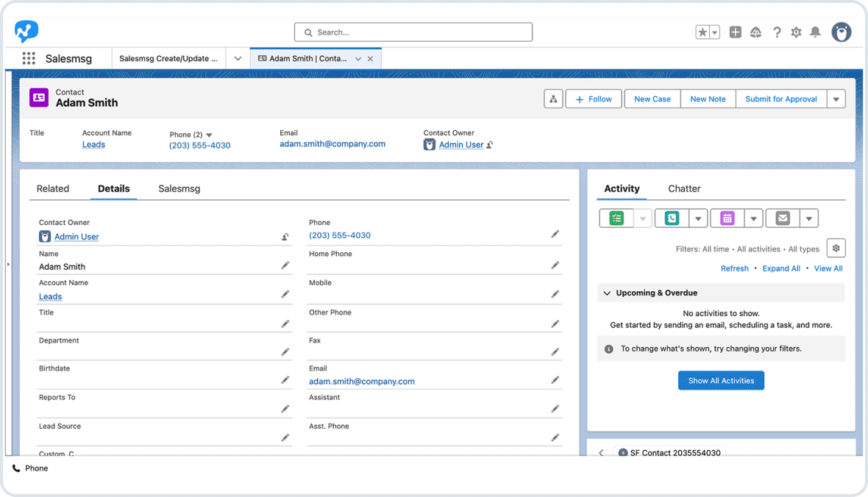
Task: Open more record actions dropdown
Action: (836, 99)
